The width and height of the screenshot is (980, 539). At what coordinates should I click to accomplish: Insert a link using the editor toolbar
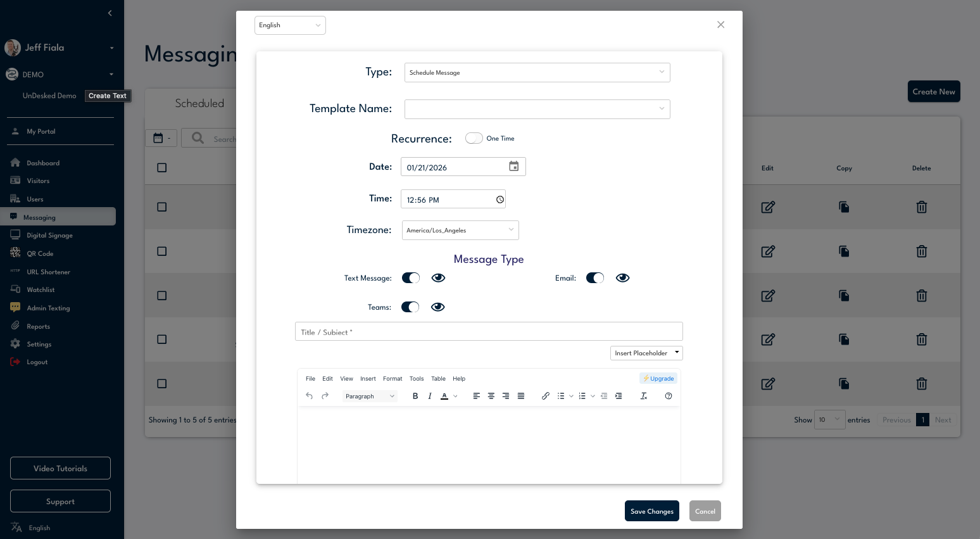coord(545,396)
